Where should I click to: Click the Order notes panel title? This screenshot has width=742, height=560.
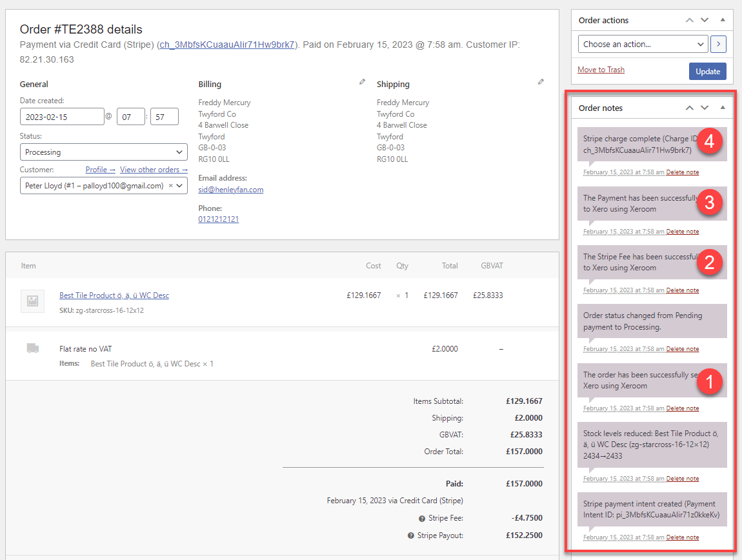click(x=601, y=108)
